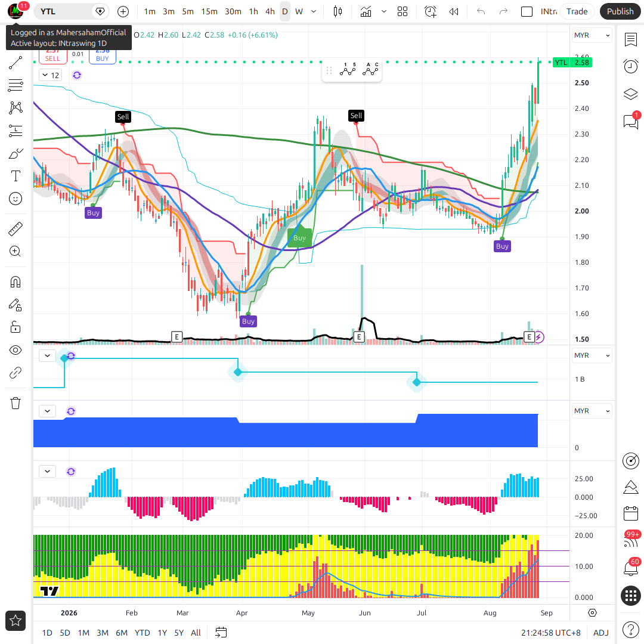Undo the last chart action

click(x=481, y=11)
